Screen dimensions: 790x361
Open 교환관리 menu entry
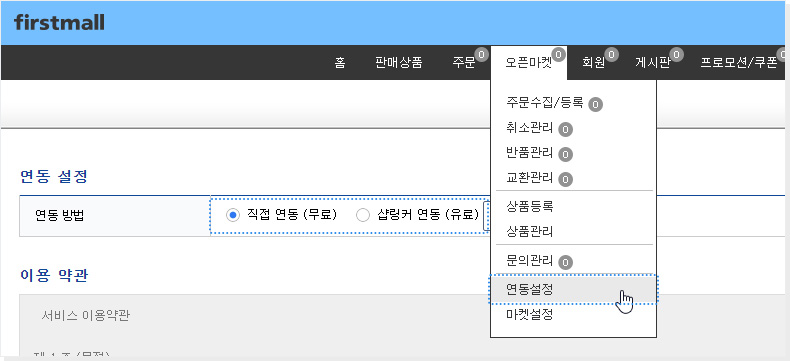[x=530, y=178]
